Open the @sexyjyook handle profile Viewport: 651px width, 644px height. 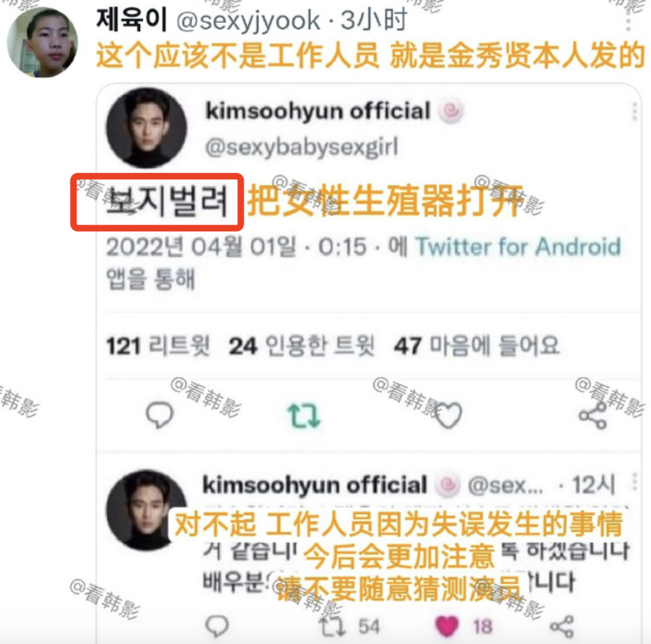248,20
